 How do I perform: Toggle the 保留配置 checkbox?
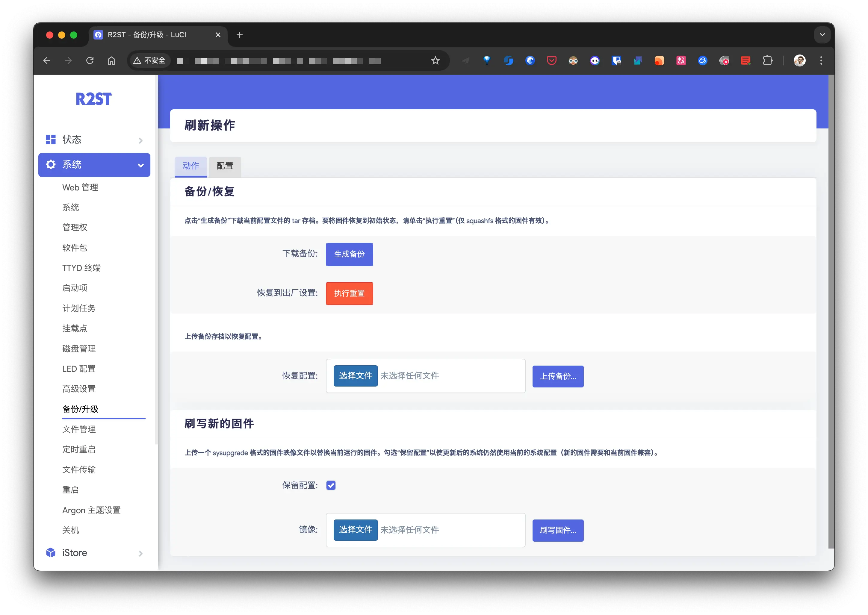tap(331, 485)
